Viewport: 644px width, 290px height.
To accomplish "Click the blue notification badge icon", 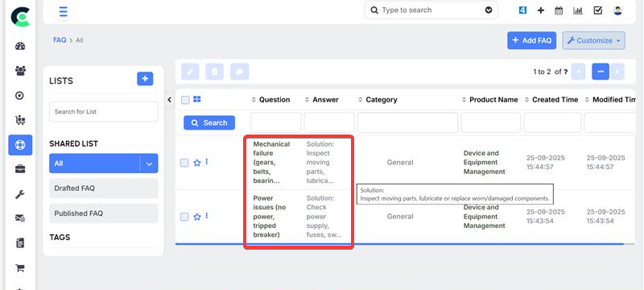I will [522, 10].
